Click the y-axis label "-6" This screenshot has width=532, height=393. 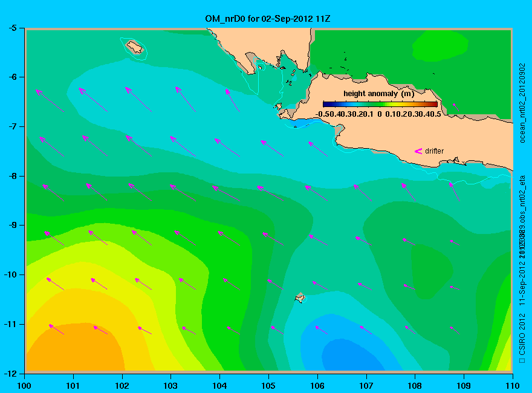click(12, 77)
